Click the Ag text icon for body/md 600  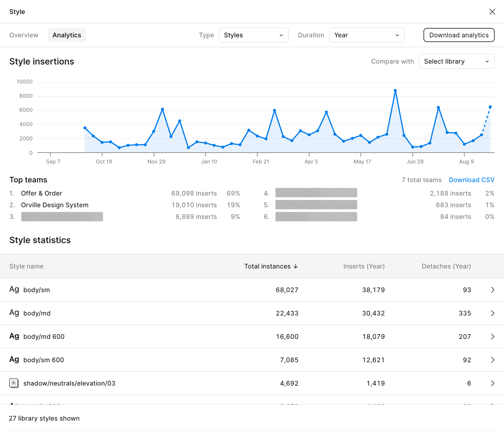pos(14,336)
